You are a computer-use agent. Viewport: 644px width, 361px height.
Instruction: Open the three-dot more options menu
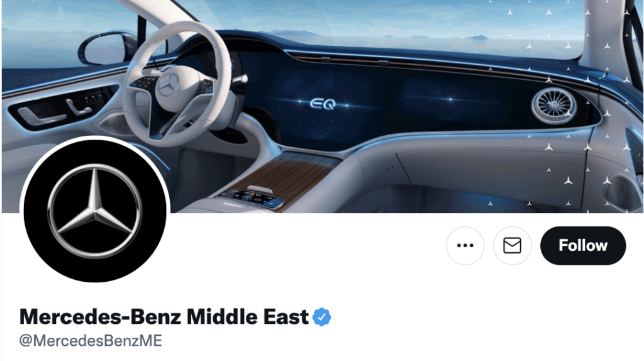click(465, 246)
